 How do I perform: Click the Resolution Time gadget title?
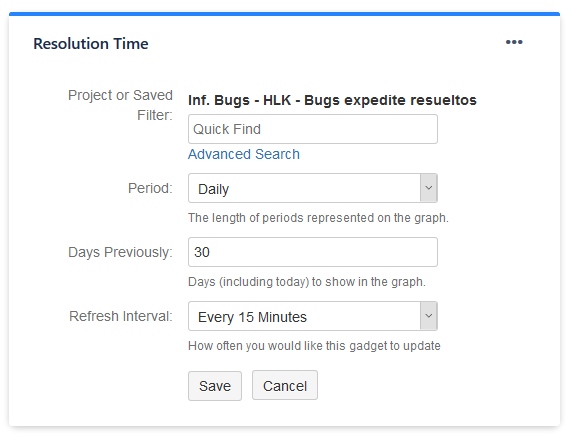click(92, 45)
